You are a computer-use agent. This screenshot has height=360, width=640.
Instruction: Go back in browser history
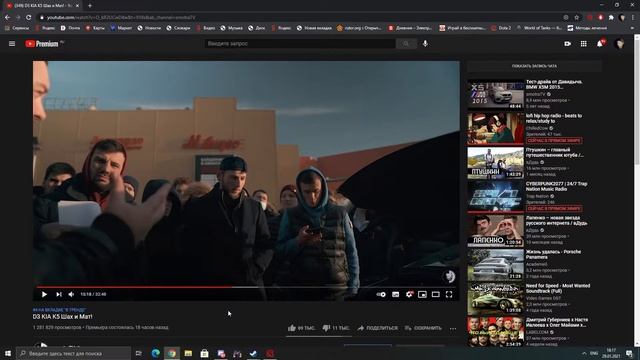pos(7,18)
